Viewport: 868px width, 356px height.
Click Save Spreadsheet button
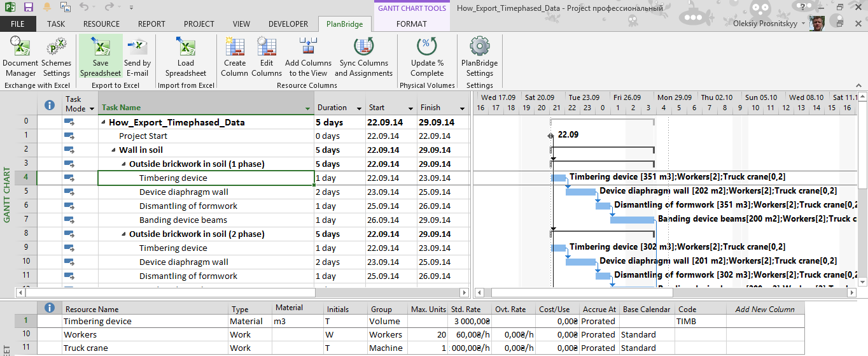point(101,56)
